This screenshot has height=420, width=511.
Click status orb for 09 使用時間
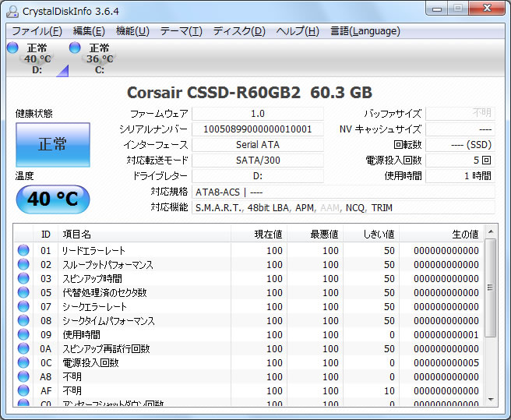(23, 334)
